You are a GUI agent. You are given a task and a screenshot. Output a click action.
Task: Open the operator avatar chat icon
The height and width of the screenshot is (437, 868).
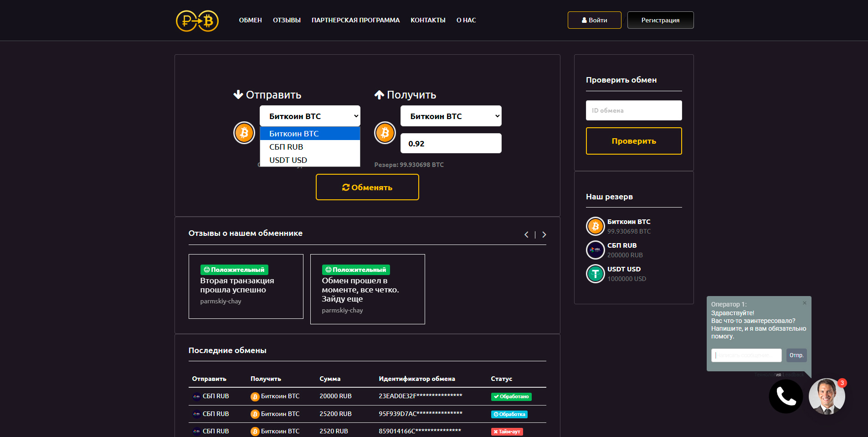pos(827,396)
